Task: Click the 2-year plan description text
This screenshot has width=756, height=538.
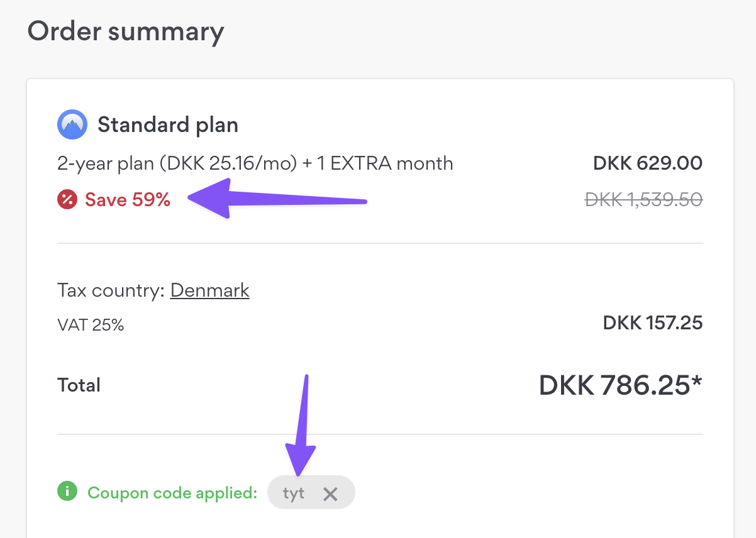Action: coord(255,163)
